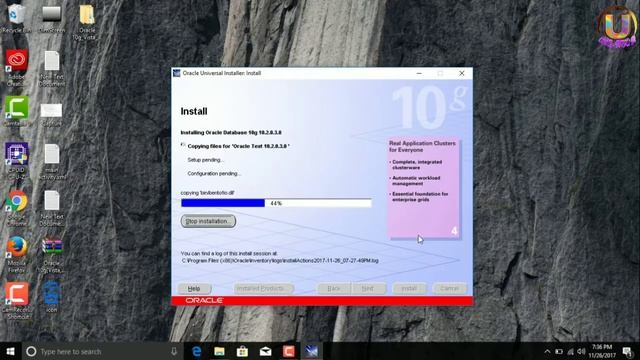Click the Real Application Clusters info panel
Viewport: 640px width, 360px height.
pos(424,188)
